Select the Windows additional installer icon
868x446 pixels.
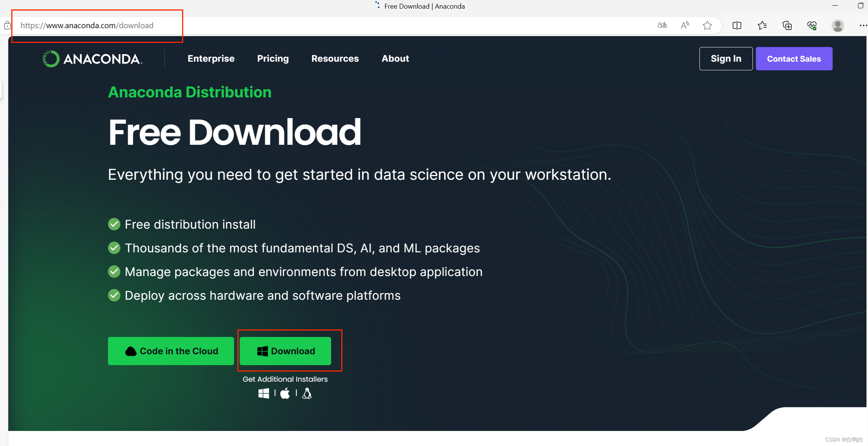pyautogui.click(x=264, y=393)
